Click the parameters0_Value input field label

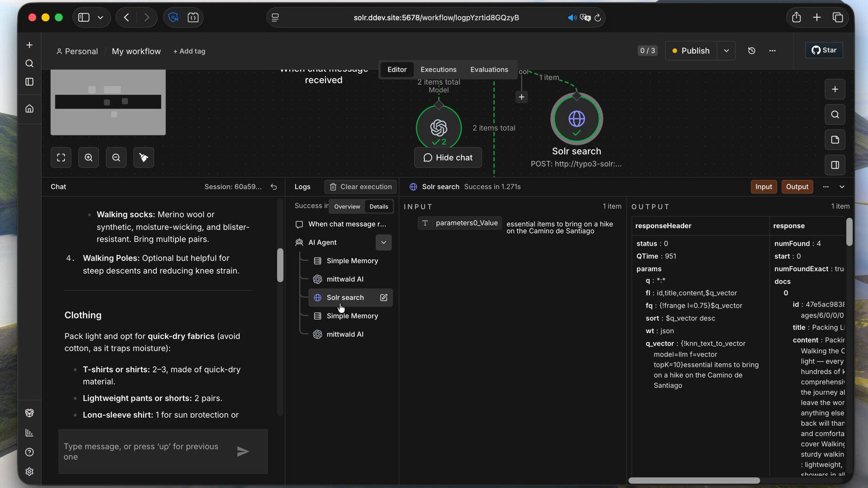460,223
